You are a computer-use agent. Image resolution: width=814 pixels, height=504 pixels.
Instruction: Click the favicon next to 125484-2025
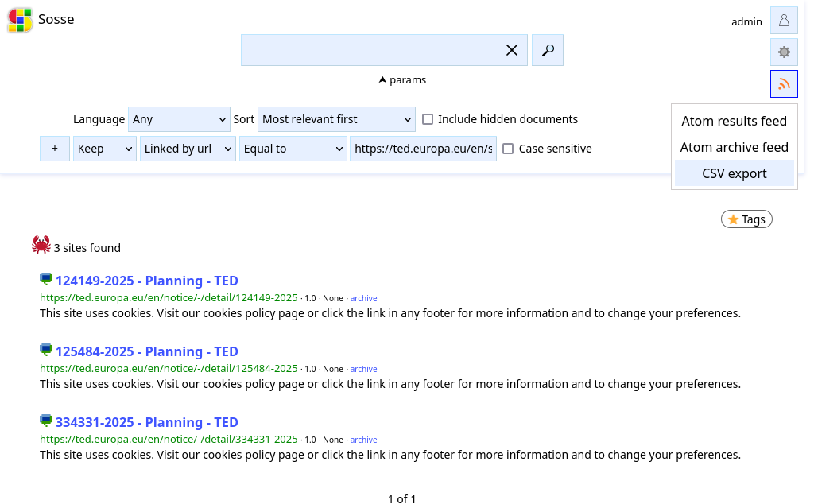[x=46, y=350]
